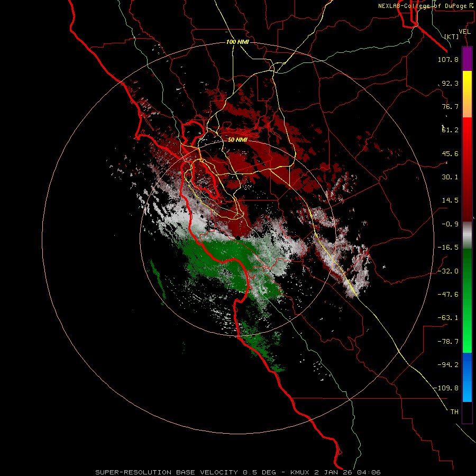Click the -109.8 legend value
The height and width of the screenshot is (476, 476).
click(446, 388)
